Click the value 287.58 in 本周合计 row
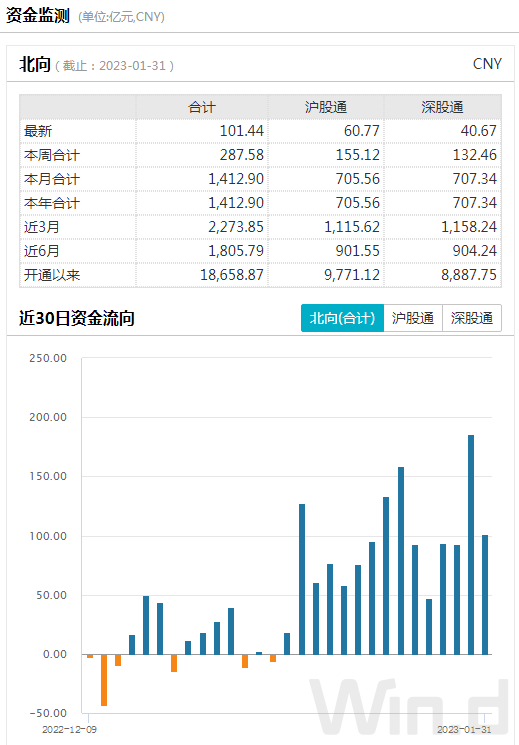Screen dimensions: 519x745 (241, 155)
